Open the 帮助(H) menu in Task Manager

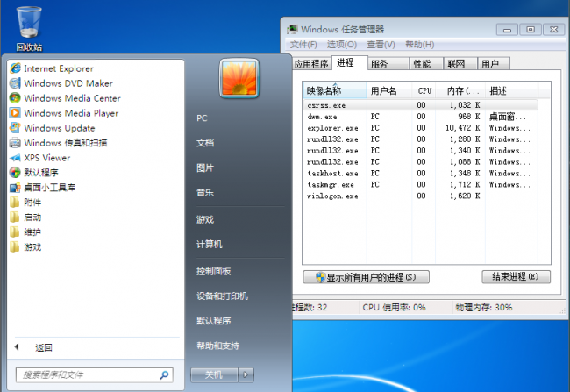[419, 45]
